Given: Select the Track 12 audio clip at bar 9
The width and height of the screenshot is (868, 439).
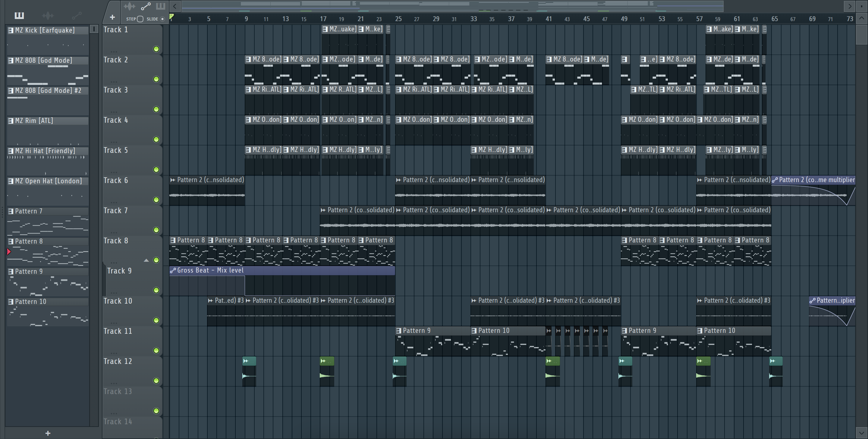Looking at the screenshot, I should [x=249, y=371].
